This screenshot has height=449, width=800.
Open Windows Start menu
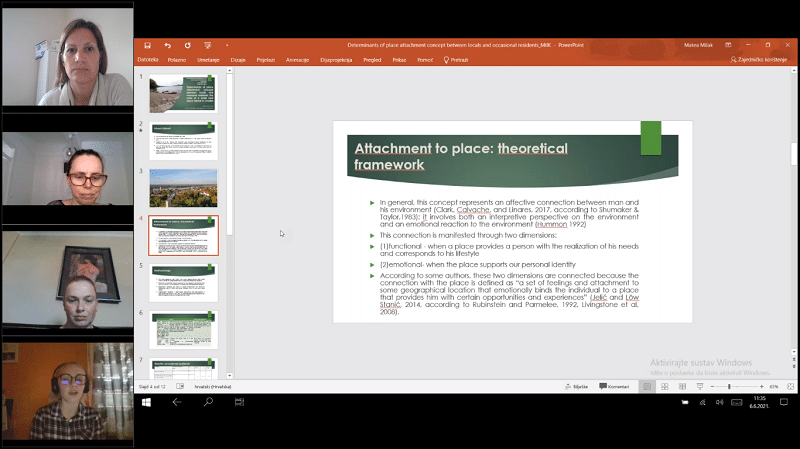[x=146, y=402]
